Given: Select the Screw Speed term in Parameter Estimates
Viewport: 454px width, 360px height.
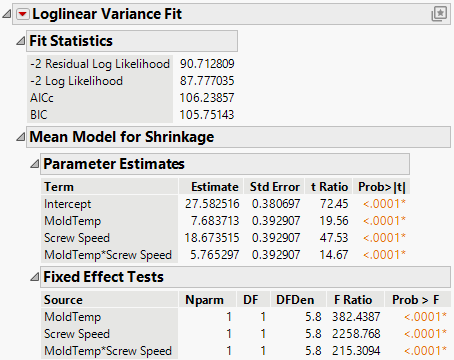Looking at the screenshot, I should click(x=77, y=238).
